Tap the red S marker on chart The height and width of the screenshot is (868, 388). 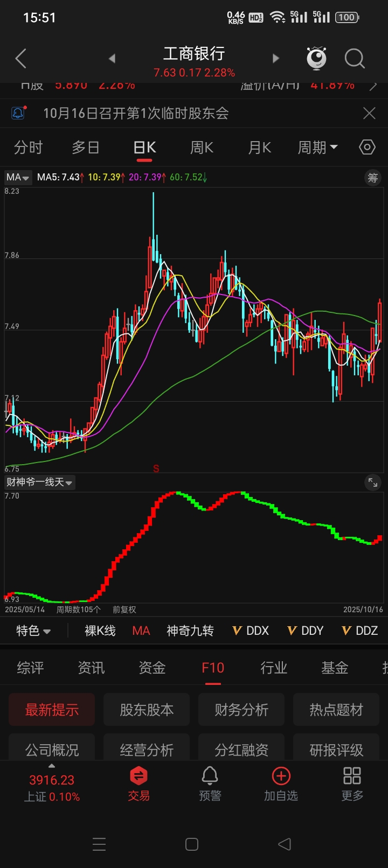(156, 468)
